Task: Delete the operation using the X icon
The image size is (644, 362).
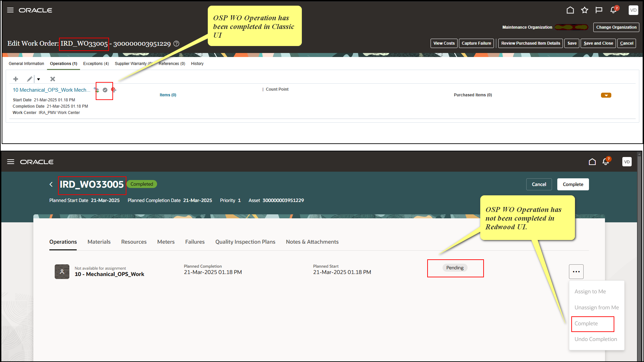Action: click(x=52, y=79)
